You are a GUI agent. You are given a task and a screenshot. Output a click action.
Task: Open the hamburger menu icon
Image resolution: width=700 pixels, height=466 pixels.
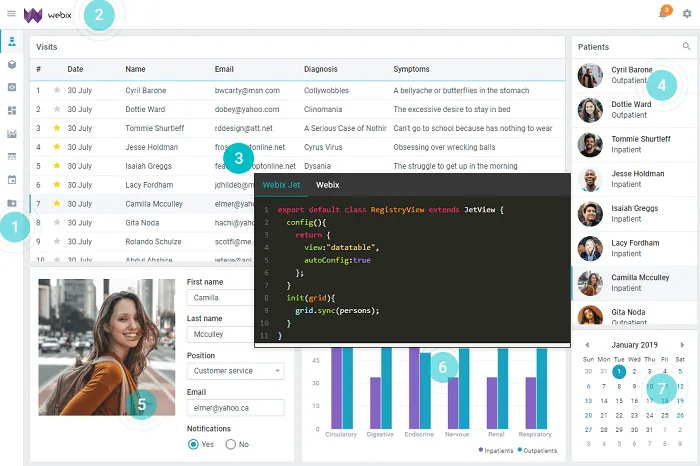coord(11,14)
